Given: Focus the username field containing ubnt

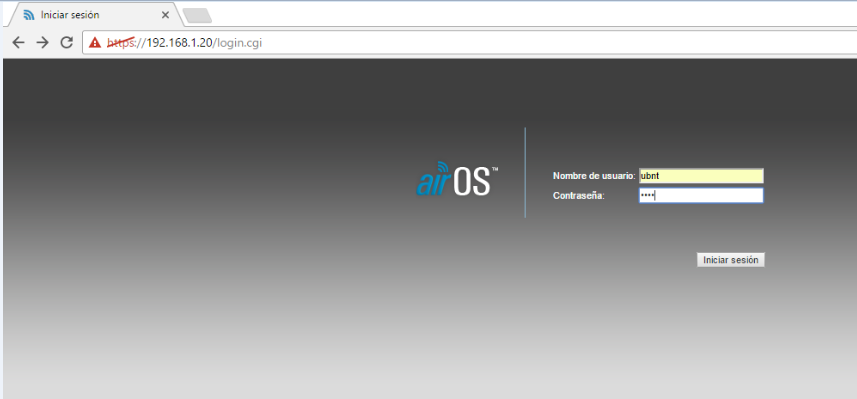Looking at the screenshot, I should pyautogui.click(x=701, y=176).
